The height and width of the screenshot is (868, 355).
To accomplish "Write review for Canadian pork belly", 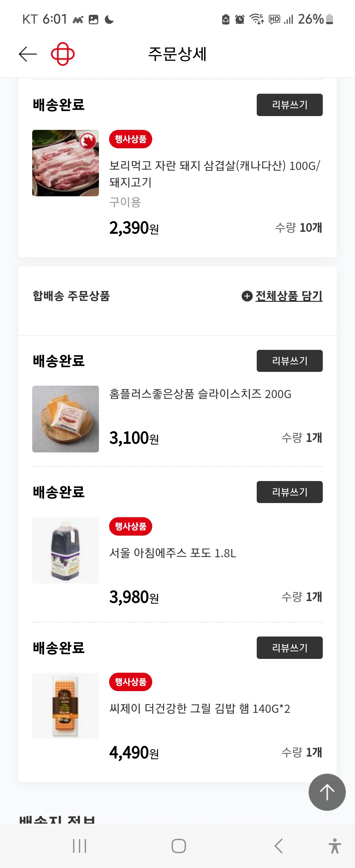I will 289,105.
